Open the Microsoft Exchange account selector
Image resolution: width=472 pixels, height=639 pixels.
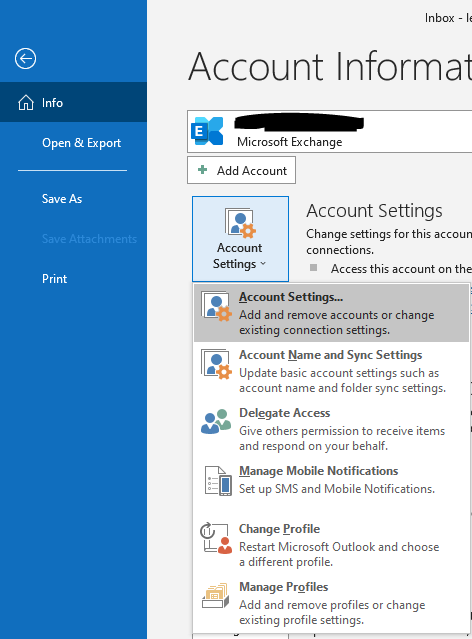point(329,131)
